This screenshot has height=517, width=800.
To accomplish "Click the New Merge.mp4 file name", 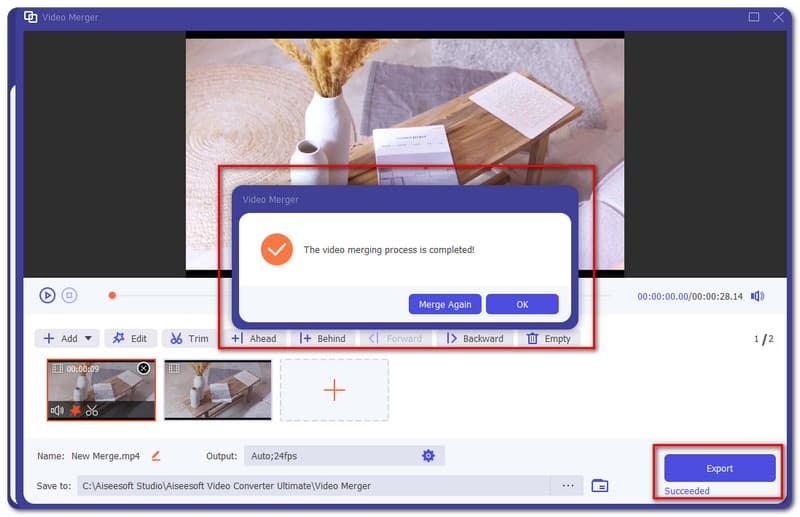I will point(105,456).
